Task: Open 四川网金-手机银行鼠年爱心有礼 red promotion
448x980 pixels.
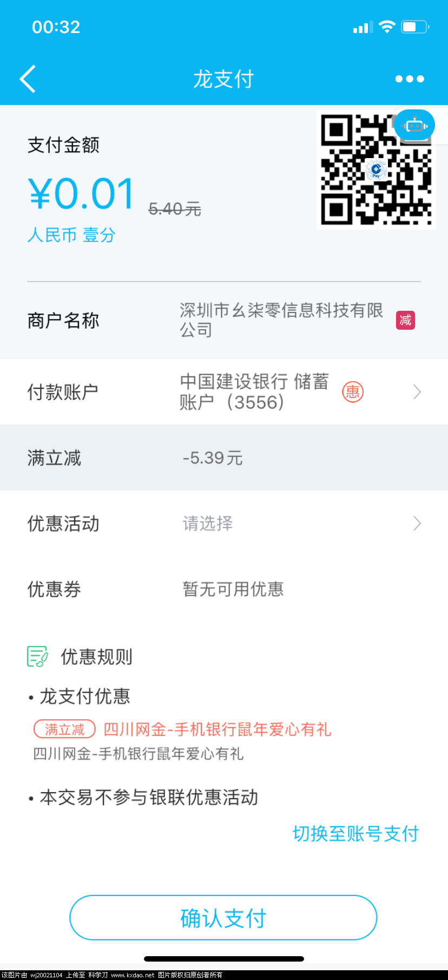Action: pos(217,729)
